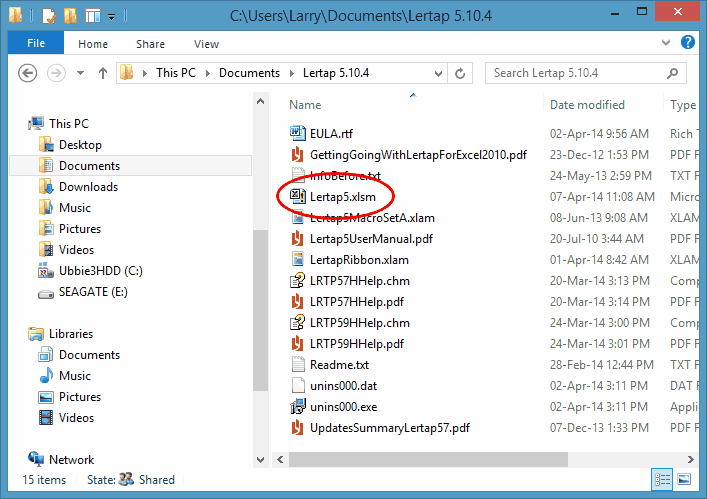The width and height of the screenshot is (707, 499).
Task: Click the LRTP57HHelp.chm help file icon
Action: (297, 281)
